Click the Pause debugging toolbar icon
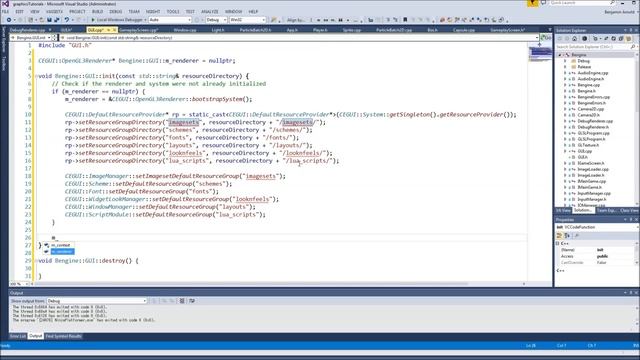The width and height of the screenshot is (640, 360). [x=340, y=20]
